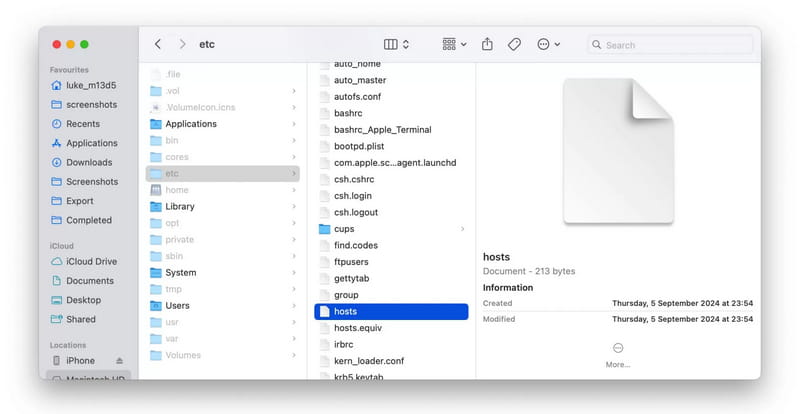The image size is (800, 414).
Task: Open the cores folder
Action: coord(222,157)
